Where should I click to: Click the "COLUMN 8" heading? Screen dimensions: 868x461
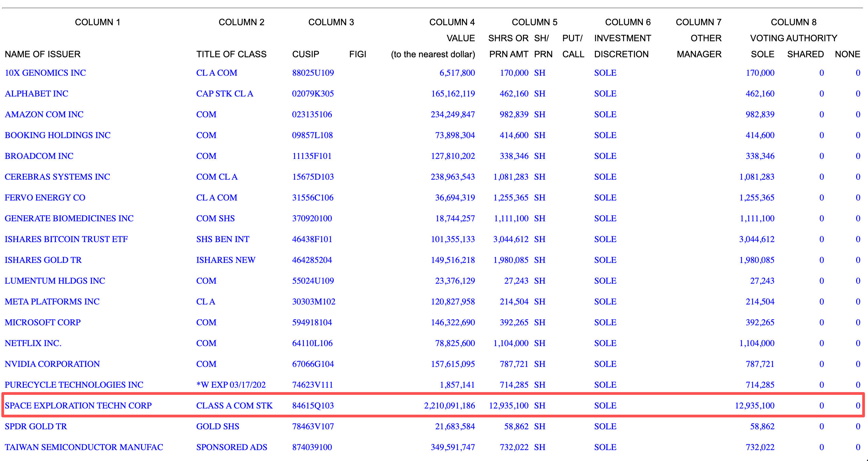click(x=794, y=22)
